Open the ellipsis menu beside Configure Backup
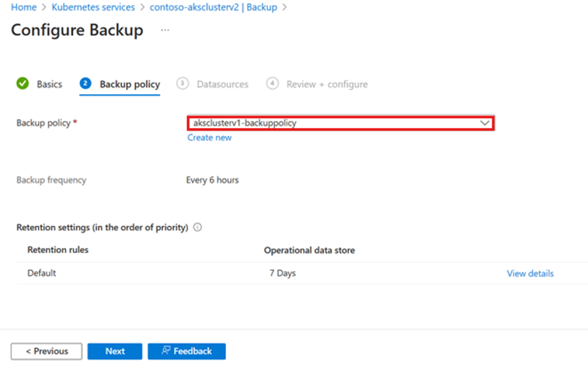Screen dimensions: 588x372 pyautogui.click(x=165, y=30)
